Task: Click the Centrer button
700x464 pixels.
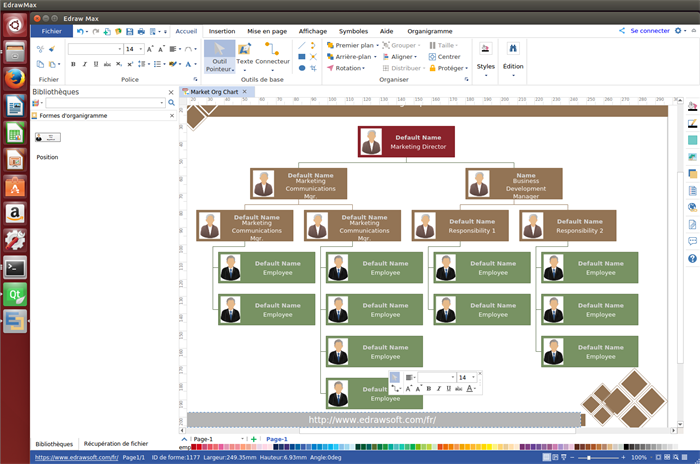Action: (x=444, y=57)
